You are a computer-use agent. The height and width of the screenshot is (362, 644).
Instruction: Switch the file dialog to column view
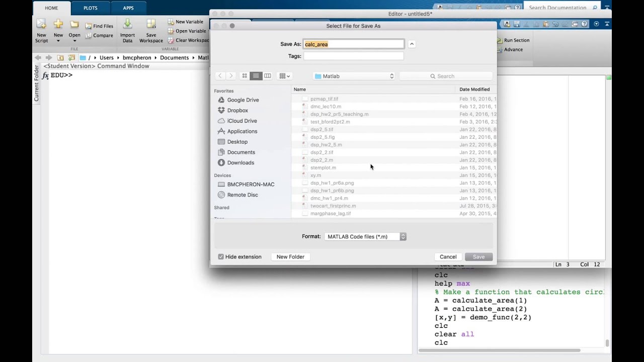coord(268,76)
